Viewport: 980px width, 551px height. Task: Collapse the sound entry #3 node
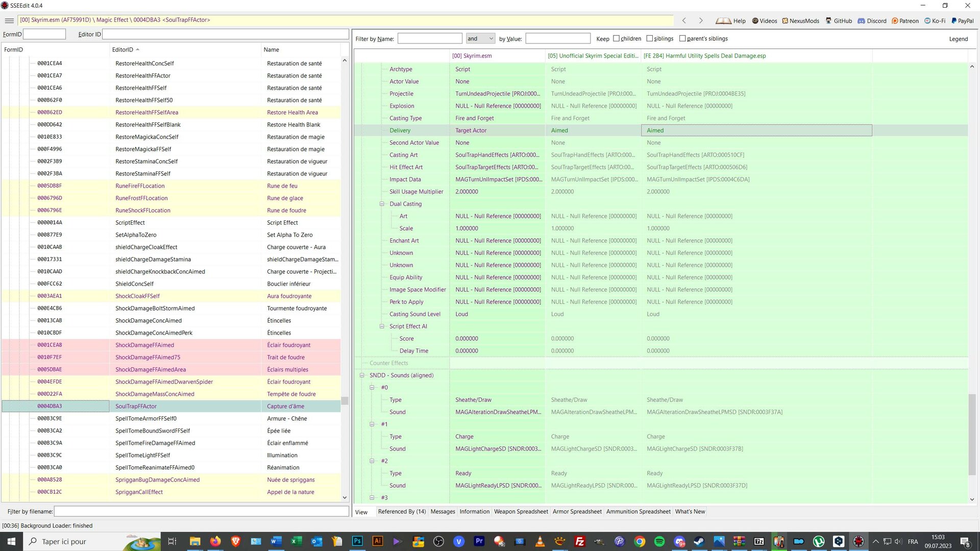tap(372, 497)
